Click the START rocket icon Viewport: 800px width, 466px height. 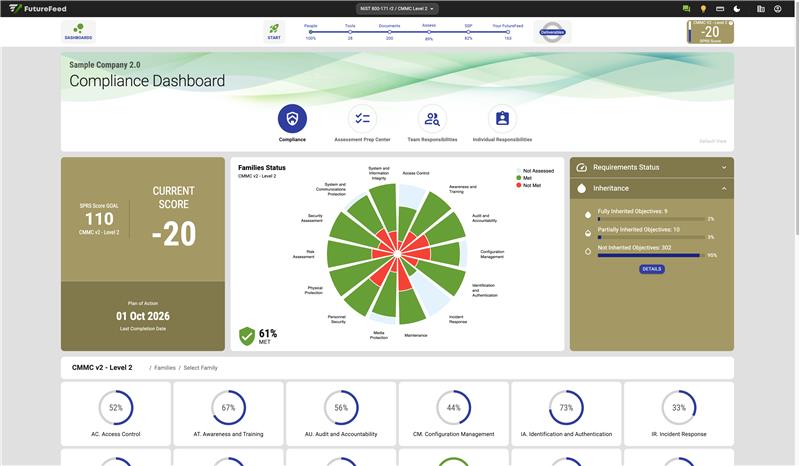pos(274,31)
